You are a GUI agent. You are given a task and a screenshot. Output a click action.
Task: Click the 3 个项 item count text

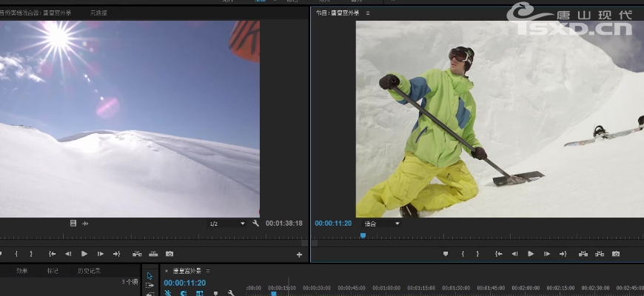click(x=130, y=282)
